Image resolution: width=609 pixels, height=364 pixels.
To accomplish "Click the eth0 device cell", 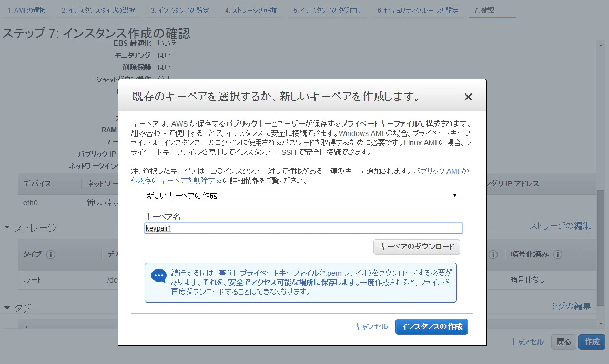I will click(x=31, y=203).
